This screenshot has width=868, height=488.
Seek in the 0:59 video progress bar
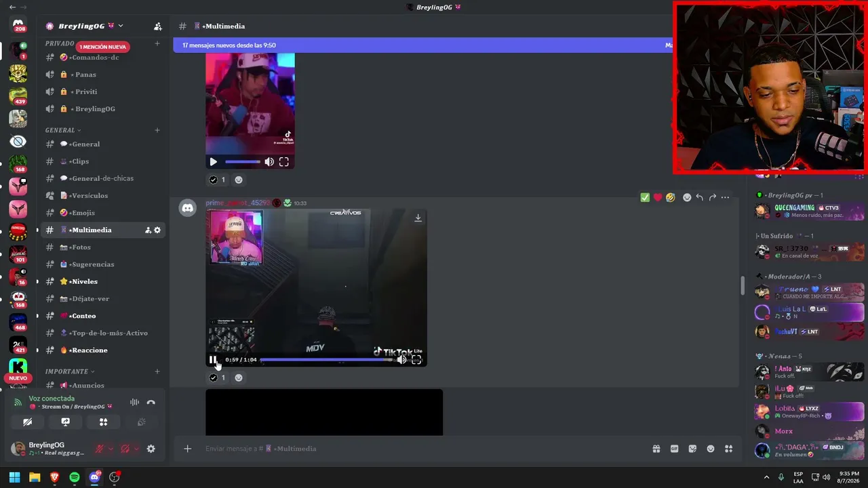(327, 360)
